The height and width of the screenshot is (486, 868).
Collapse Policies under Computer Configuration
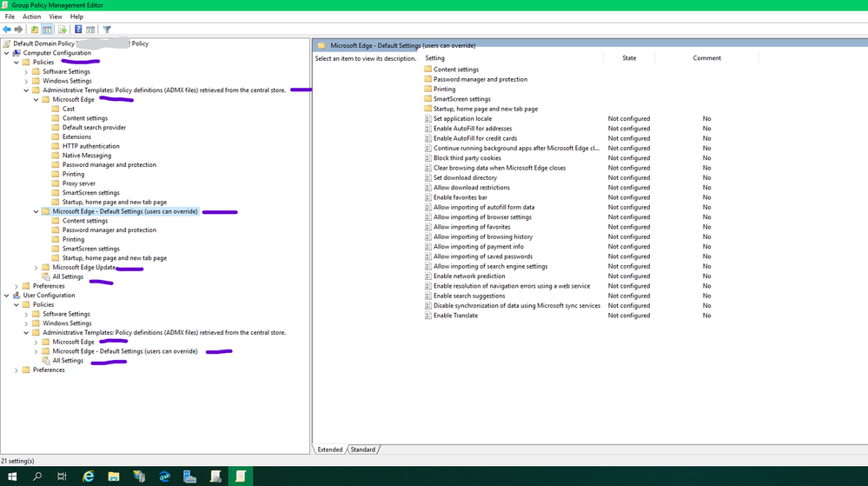pyautogui.click(x=17, y=63)
